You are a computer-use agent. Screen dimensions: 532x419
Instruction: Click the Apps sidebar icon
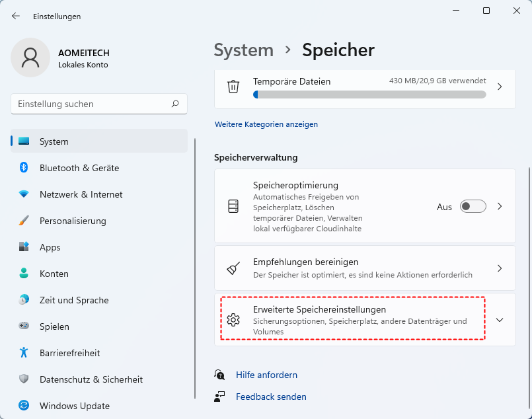click(24, 247)
